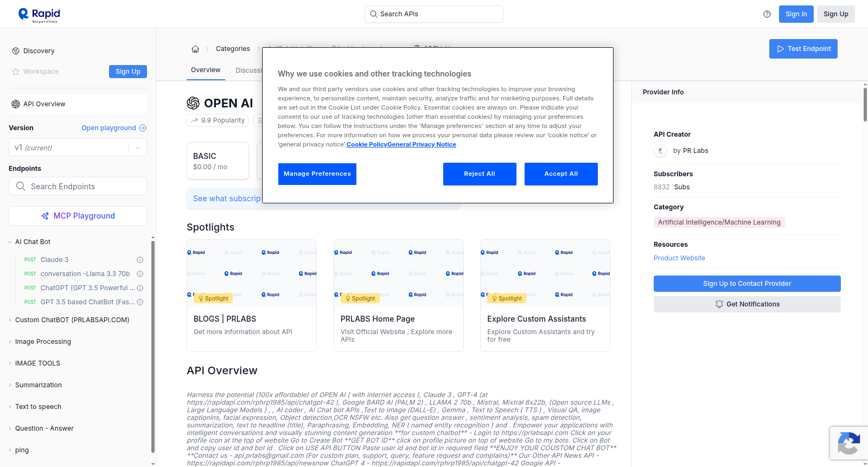Click the OPEN AI logo icon
Image resolution: width=868 pixels, height=467 pixels.
point(193,103)
